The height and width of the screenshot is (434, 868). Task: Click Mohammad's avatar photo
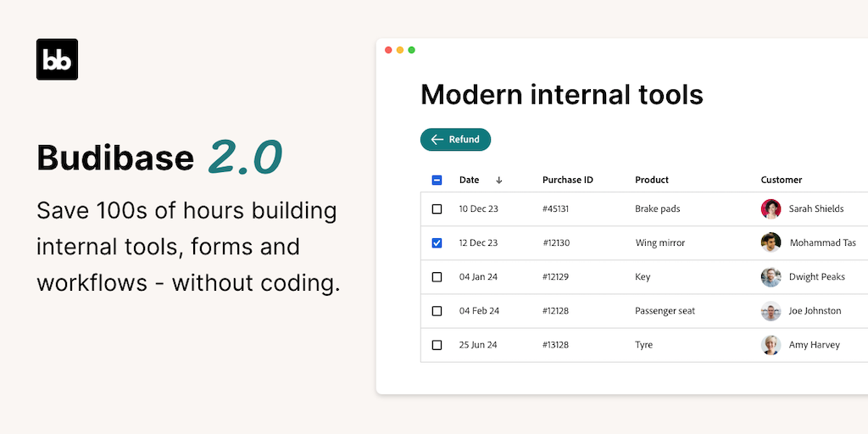[771, 243]
